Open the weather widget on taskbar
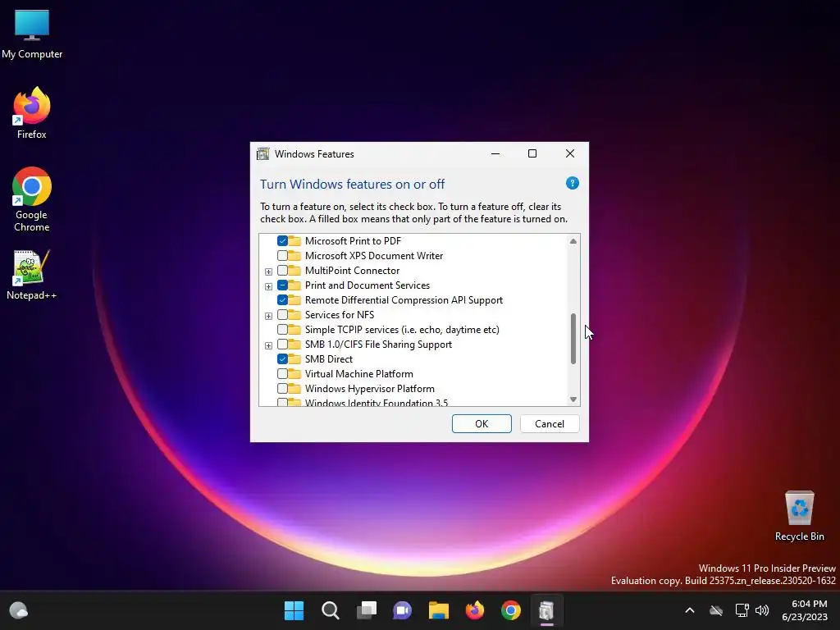Viewport: 840px width, 630px height. pos(19,610)
